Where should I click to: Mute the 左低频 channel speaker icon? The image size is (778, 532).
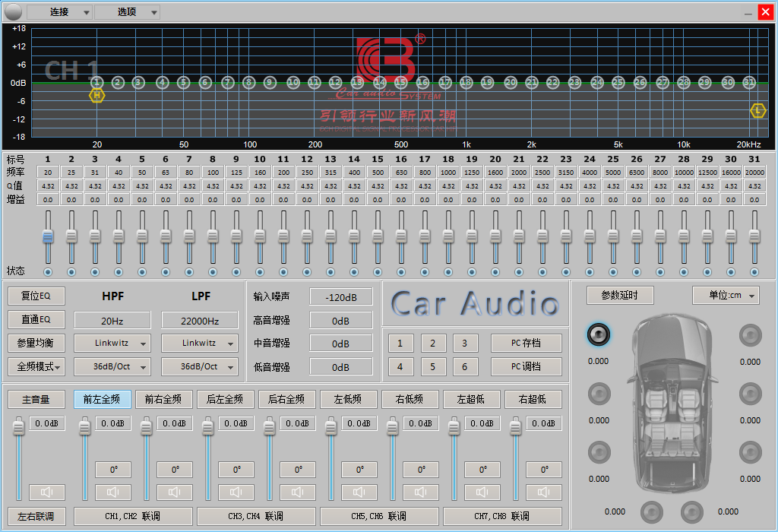(x=359, y=492)
